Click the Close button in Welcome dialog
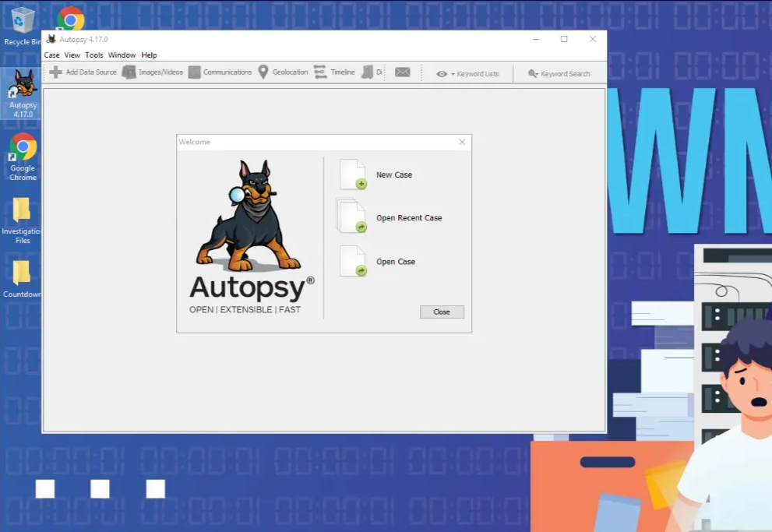772x532 pixels. point(442,312)
